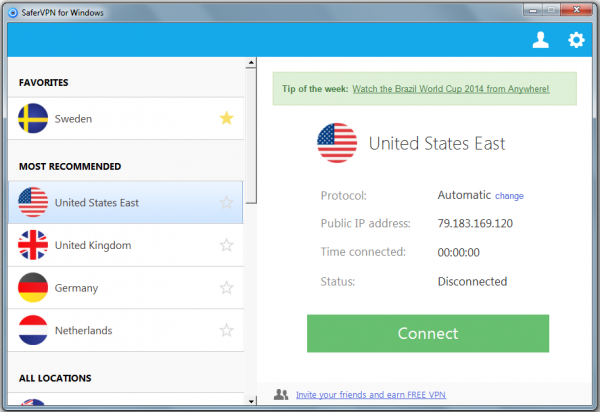Click the scrollbar down arrow
The width and height of the screenshot is (600, 412).
tap(251, 401)
